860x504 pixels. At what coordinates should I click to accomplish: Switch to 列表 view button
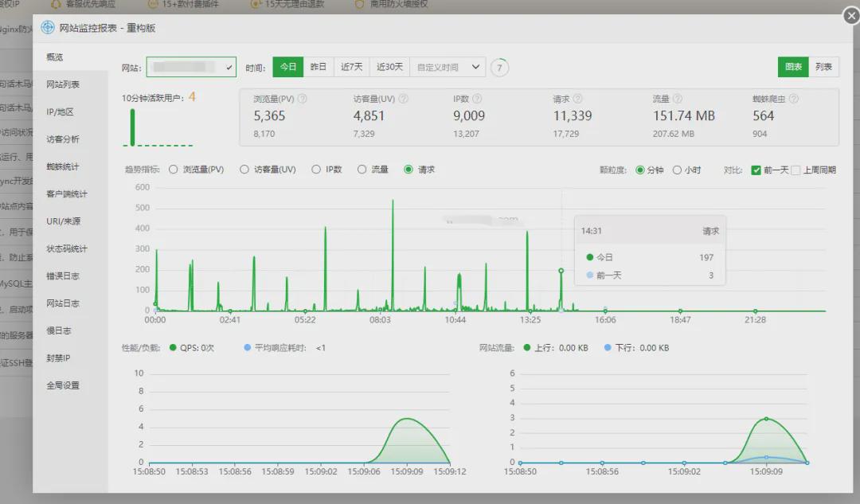[823, 67]
